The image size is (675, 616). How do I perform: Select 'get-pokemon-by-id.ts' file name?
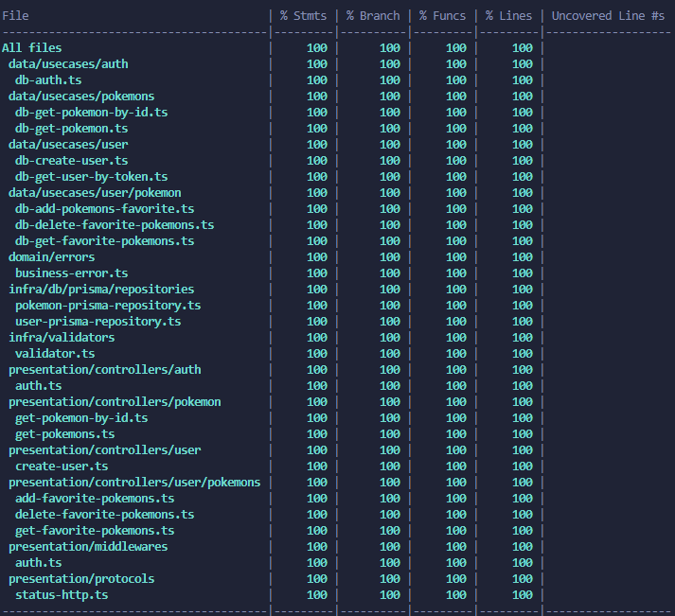tap(81, 418)
